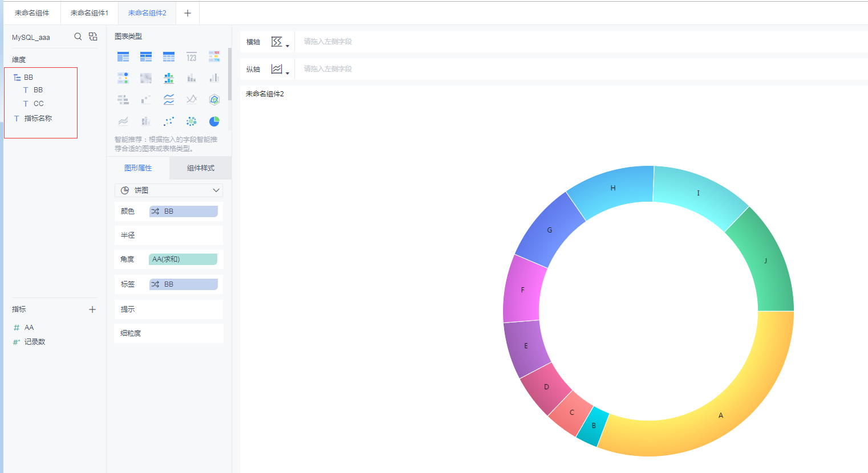
Task: Click the yellow pie slice A
Action: pyautogui.click(x=721, y=415)
